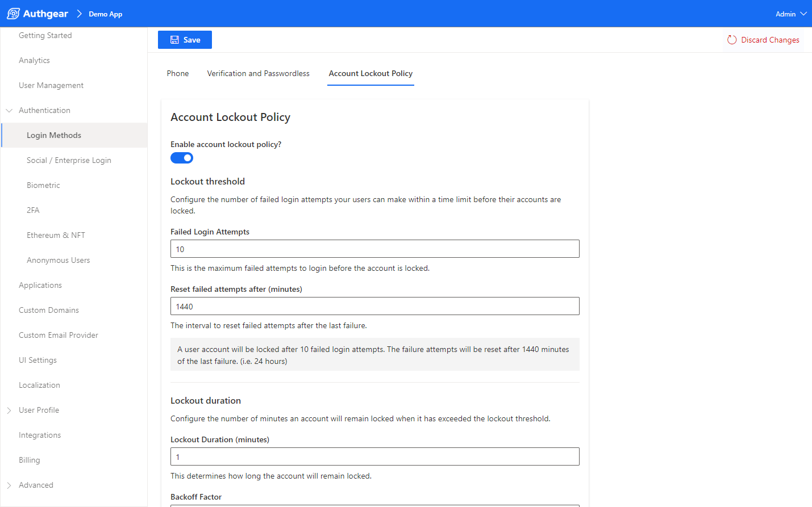
Task: Select the Account Lockout Policy tab
Action: (370, 73)
